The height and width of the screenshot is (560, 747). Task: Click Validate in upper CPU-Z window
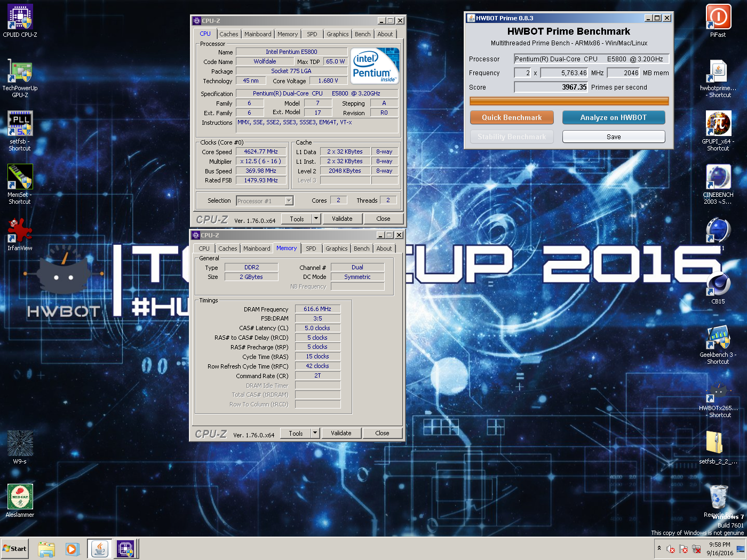[342, 219]
